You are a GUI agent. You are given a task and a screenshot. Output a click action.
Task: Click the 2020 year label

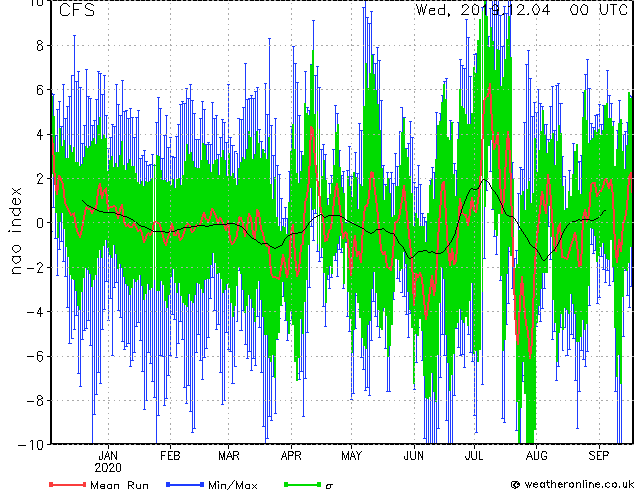click(108, 468)
